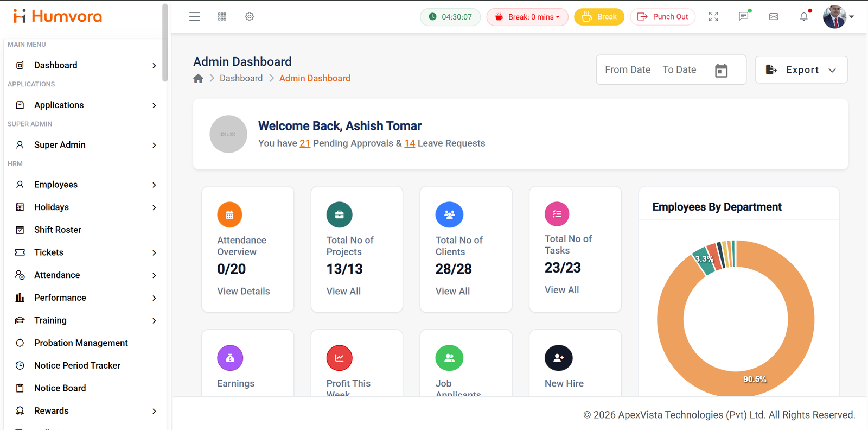Click the Punch Out button
868x430 pixels.
662,17
